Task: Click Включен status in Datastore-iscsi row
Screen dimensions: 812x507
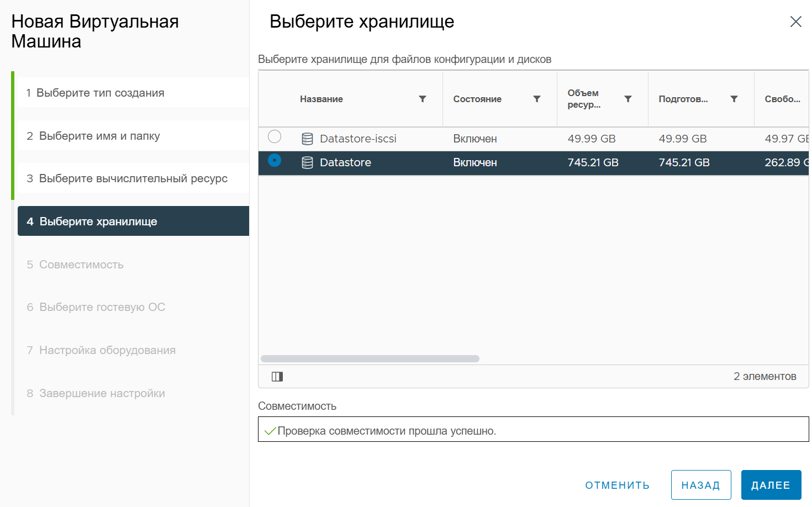Action: point(475,139)
